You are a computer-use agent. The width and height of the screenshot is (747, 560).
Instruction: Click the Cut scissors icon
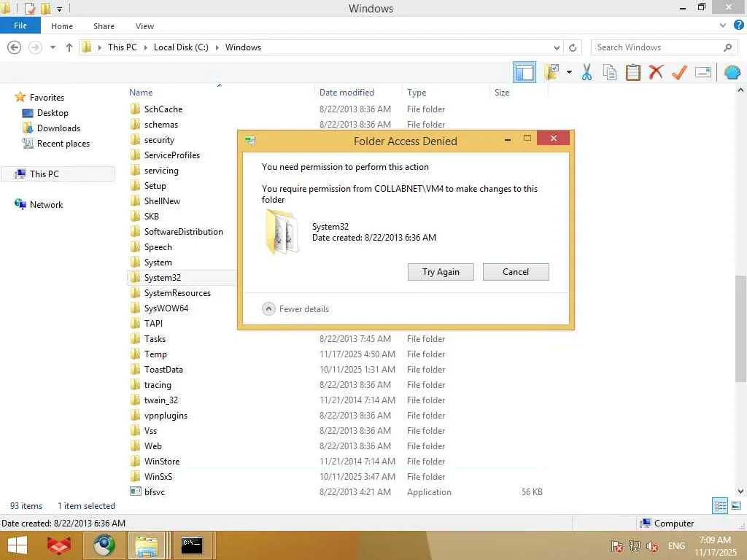587,72
